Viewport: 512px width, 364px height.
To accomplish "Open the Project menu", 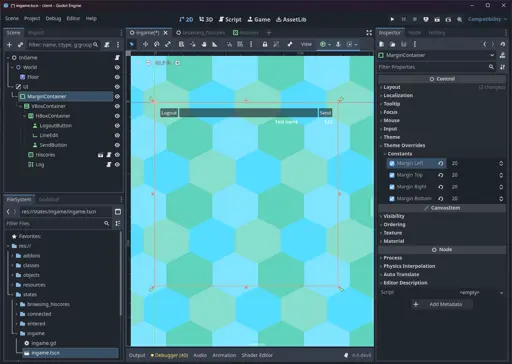I will [32, 18].
